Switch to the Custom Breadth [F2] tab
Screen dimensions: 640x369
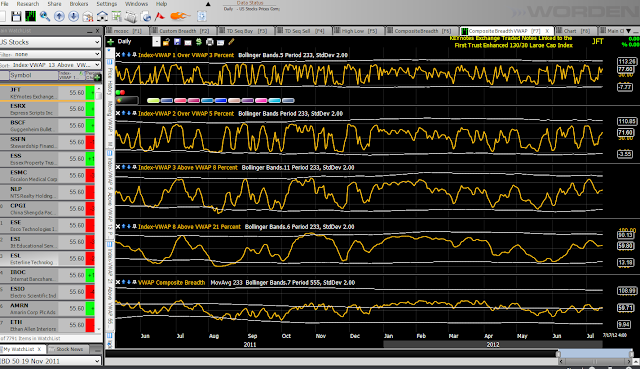(x=182, y=31)
